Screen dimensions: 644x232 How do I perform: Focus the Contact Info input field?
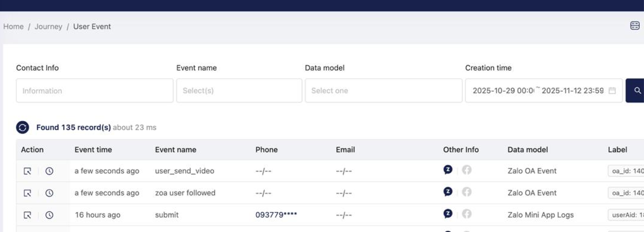[x=95, y=91]
